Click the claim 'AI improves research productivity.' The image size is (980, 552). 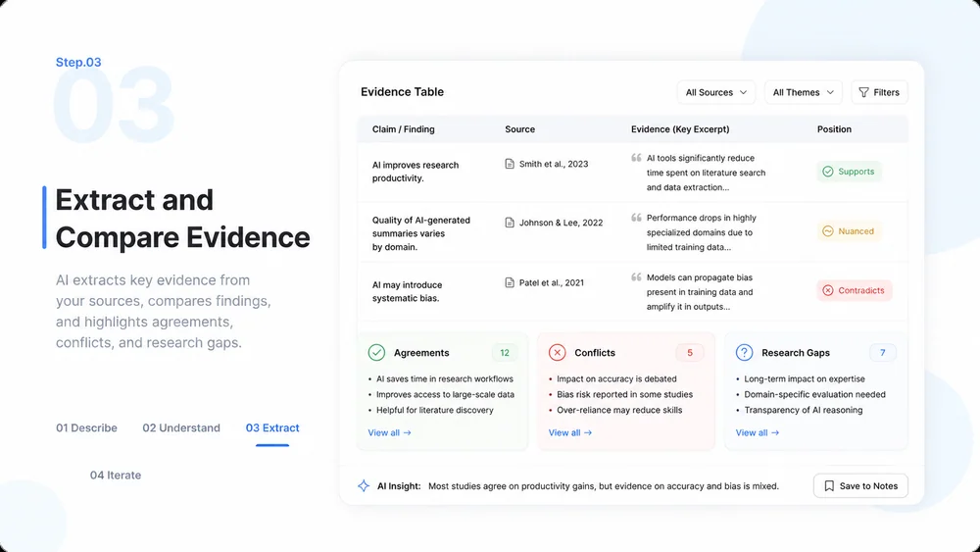coord(416,172)
